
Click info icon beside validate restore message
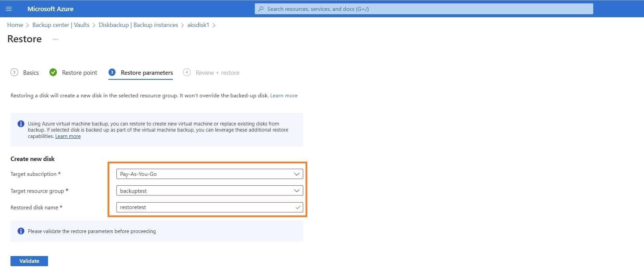pyautogui.click(x=21, y=231)
